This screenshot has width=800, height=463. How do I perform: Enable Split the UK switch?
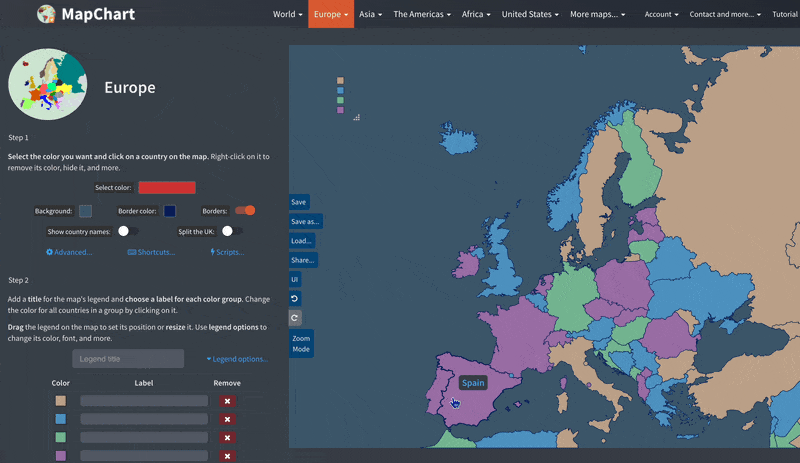tap(231, 231)
